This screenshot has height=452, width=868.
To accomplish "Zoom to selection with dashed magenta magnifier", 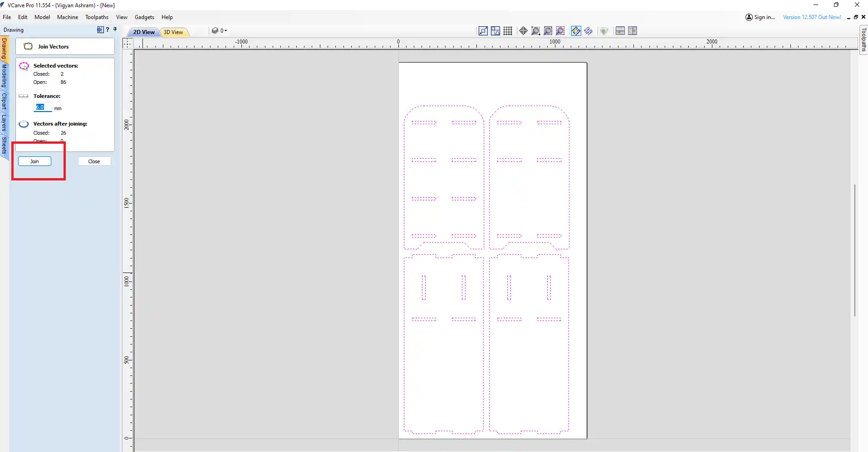I will tap(560, 31).
